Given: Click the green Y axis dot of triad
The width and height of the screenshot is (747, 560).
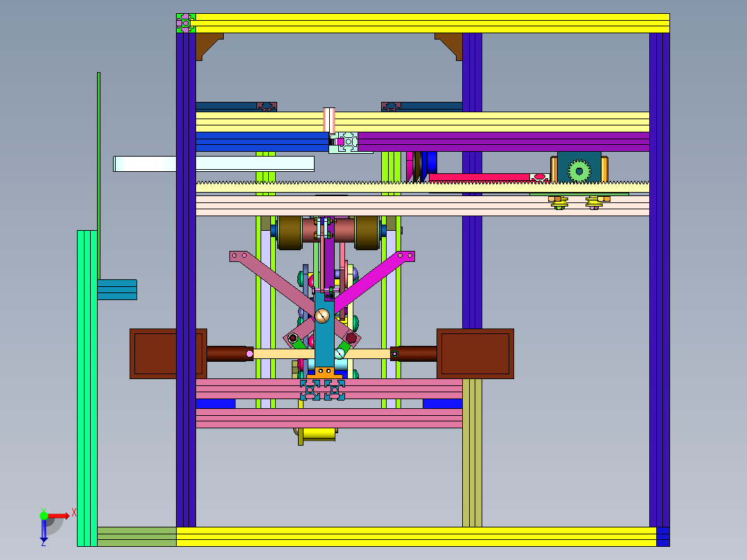Looking at the screenshot, I should [44, 515].
